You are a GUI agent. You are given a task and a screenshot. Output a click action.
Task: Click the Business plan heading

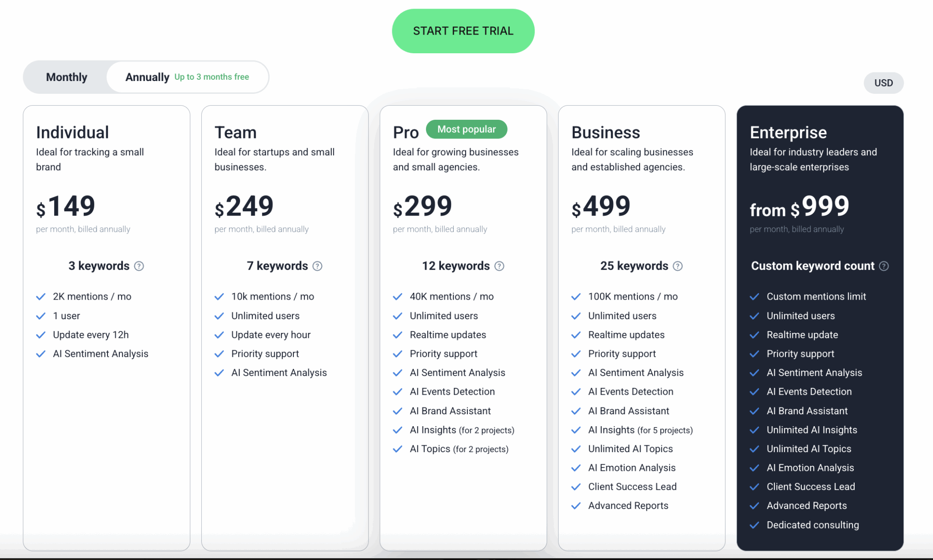[x=606, y=132]
